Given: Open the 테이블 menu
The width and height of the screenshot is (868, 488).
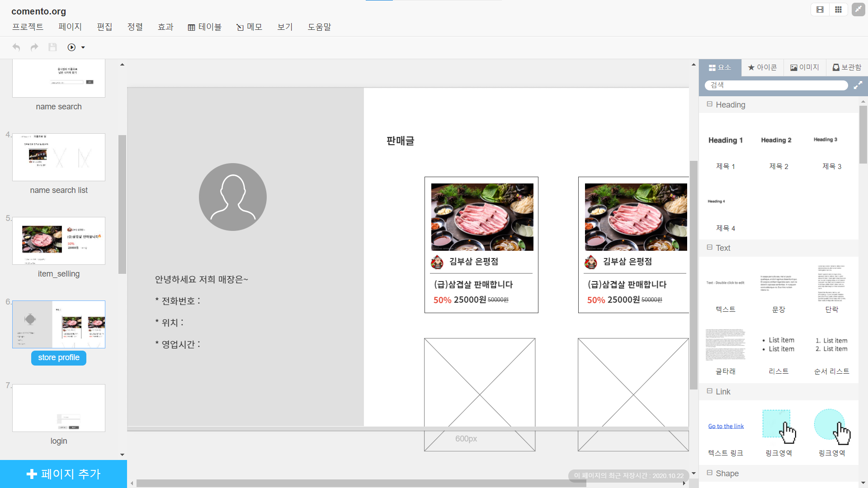Looking at the screenshot, I should click(x=204, y=27).
